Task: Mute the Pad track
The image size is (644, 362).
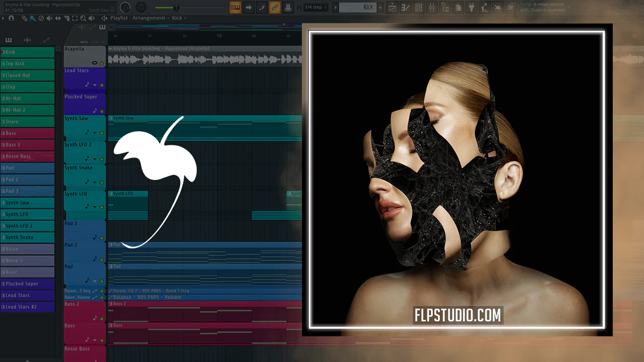Action: 102,281
